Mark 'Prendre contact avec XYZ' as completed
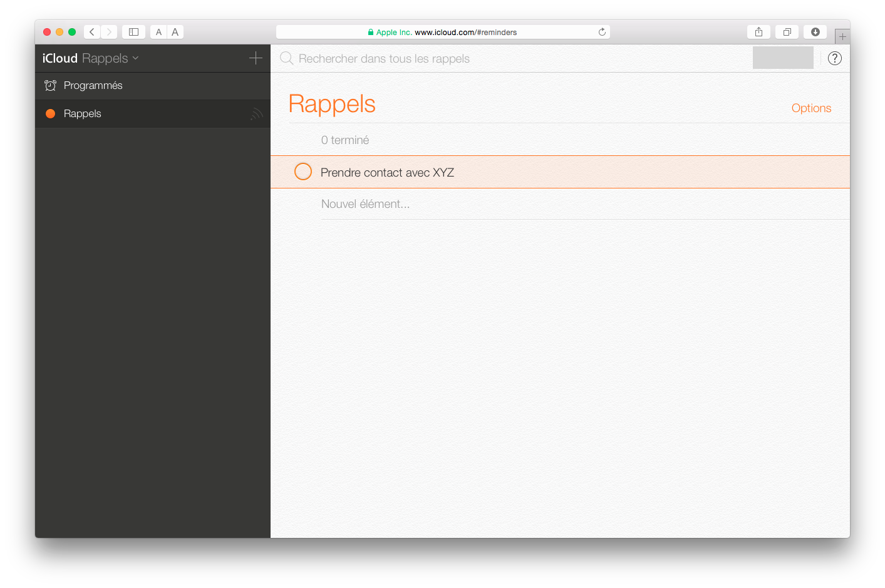Screen dimensions: 885x588 (303, 172)
